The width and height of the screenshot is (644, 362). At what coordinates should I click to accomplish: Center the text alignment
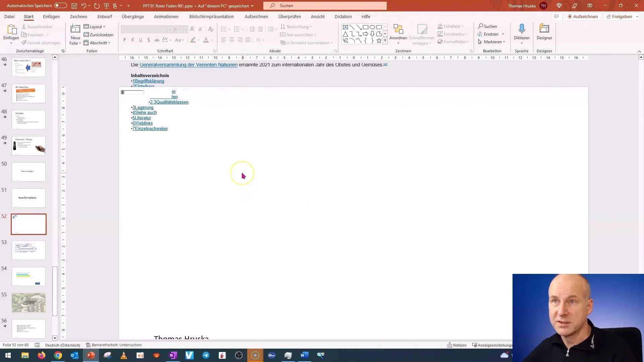[x=232, y=40]
